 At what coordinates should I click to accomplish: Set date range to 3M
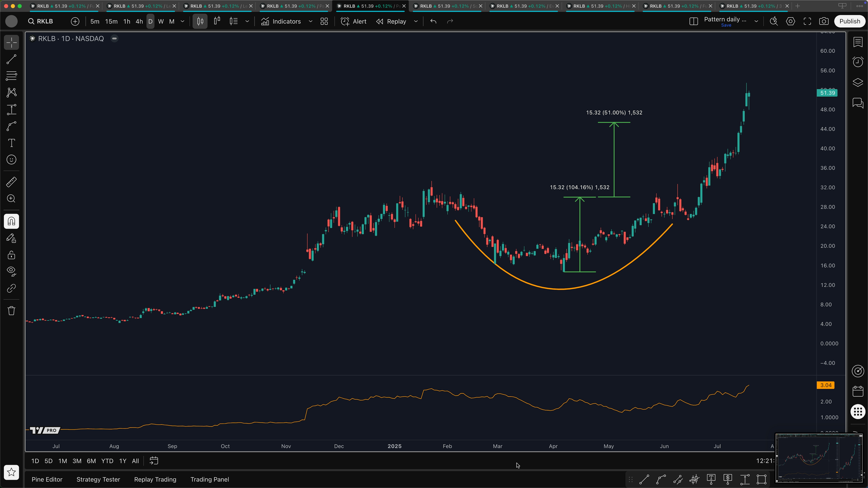(x=77, y=461)
